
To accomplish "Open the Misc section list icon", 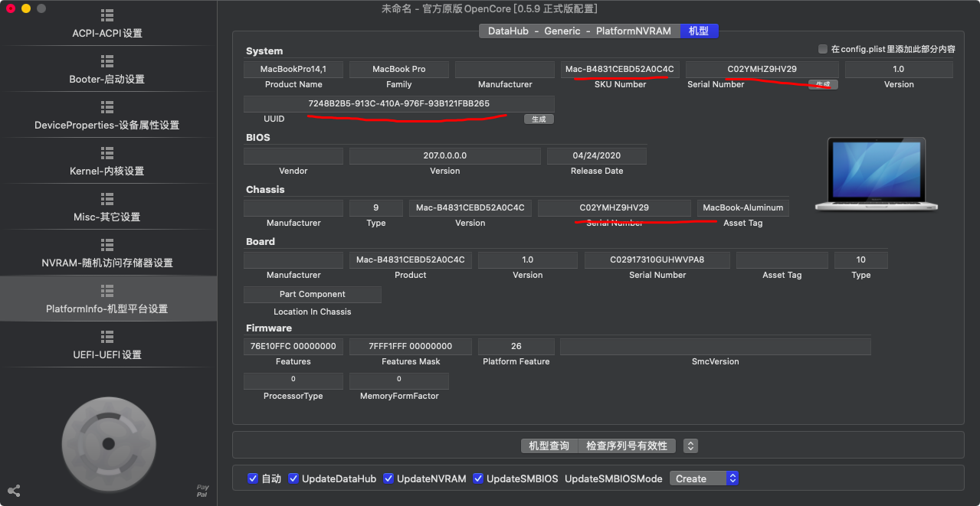I will coord(107,199).
